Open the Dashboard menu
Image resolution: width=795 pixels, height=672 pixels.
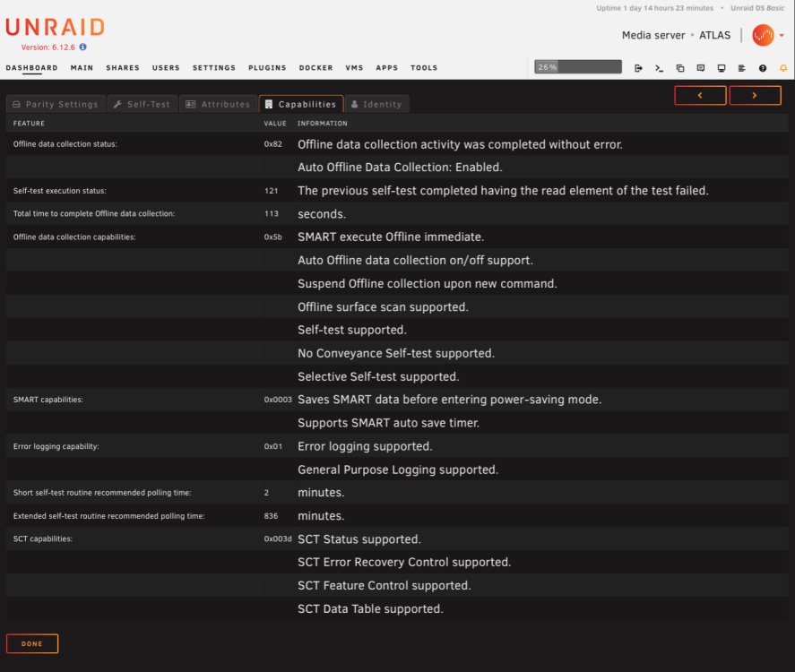(x=31, y=68)
